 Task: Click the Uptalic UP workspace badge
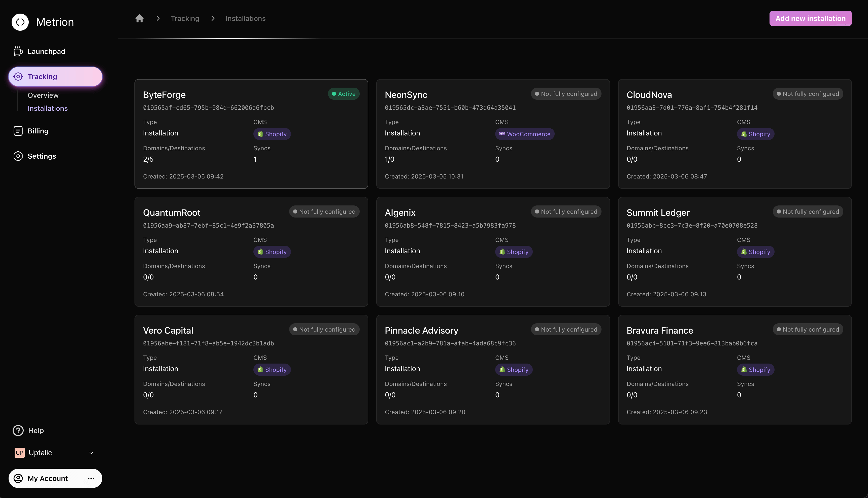point(19,453)
